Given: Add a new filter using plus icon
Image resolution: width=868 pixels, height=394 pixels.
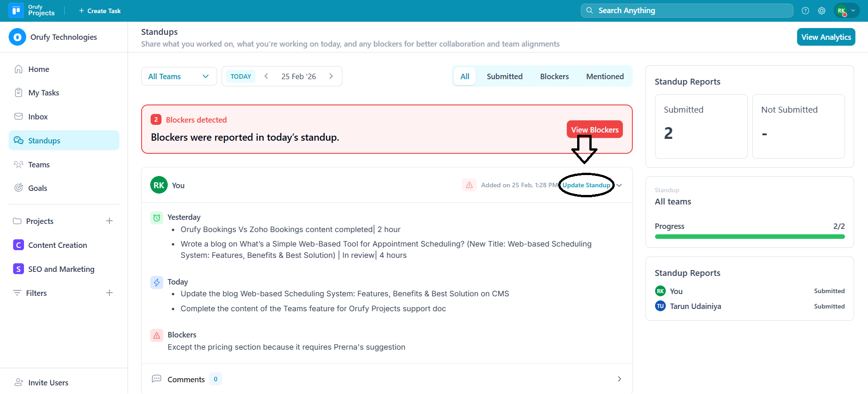Looking at the screenshot, I should click(109, 293).
